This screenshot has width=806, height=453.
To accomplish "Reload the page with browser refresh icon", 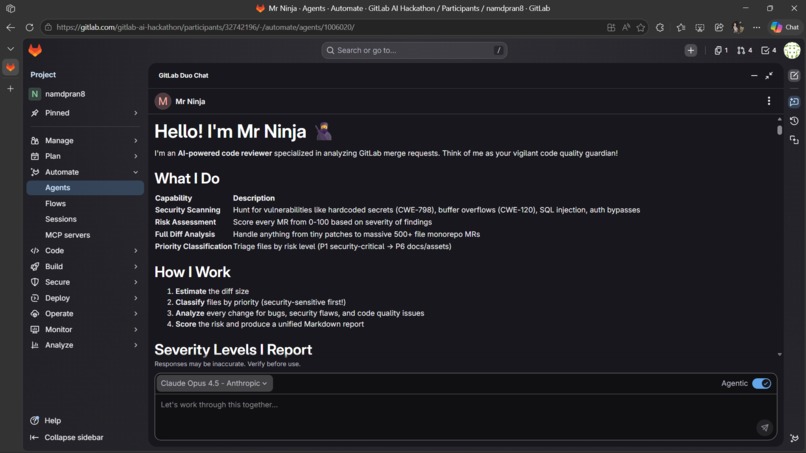I will point(29,27).
